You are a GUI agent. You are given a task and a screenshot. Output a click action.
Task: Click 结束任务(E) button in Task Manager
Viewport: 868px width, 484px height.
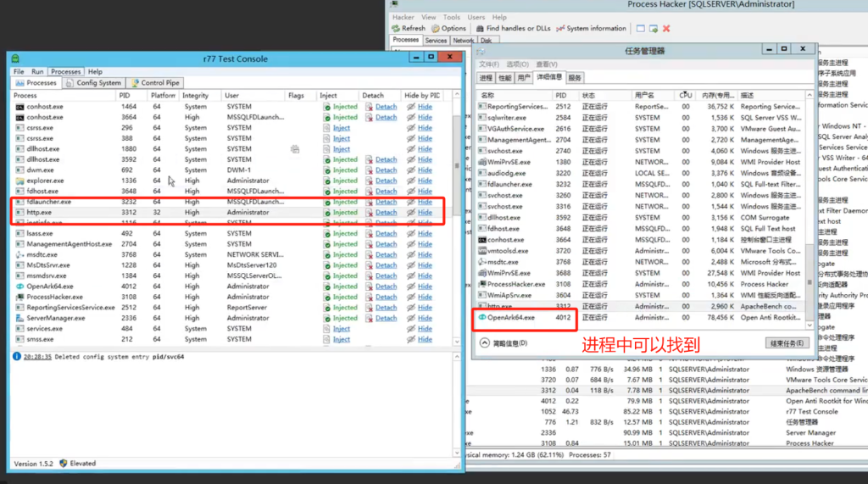pos(787,343)
